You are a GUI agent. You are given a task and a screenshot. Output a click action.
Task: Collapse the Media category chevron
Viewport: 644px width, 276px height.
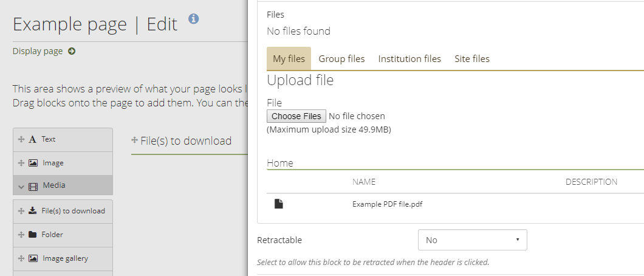coord(21,186)
